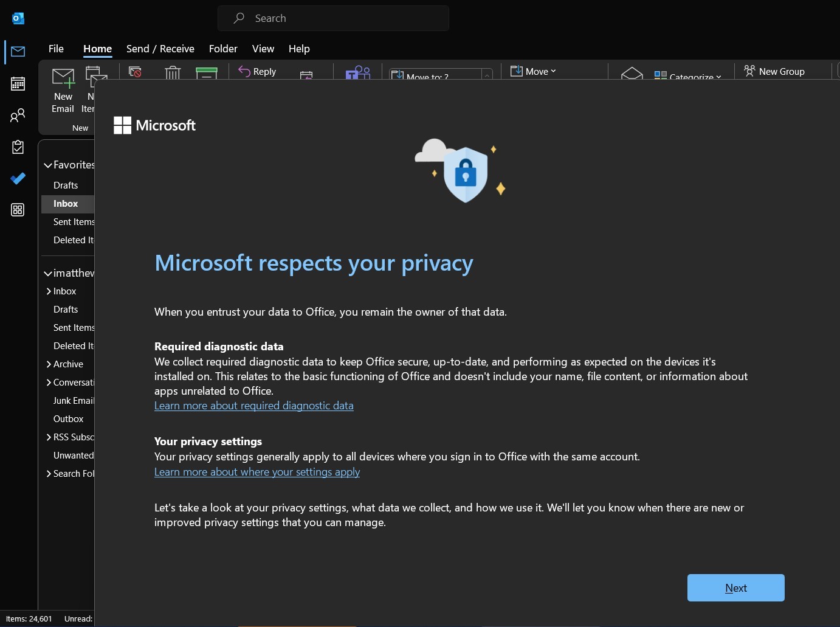Collapse the Favorites folder group
Screen dimensions: 840x627
(x=48, y=165)
